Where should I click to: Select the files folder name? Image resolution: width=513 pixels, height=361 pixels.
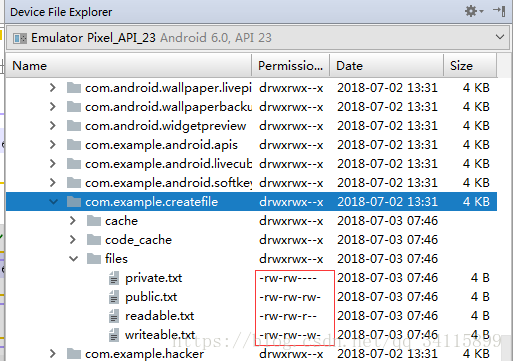coord(116,259)
